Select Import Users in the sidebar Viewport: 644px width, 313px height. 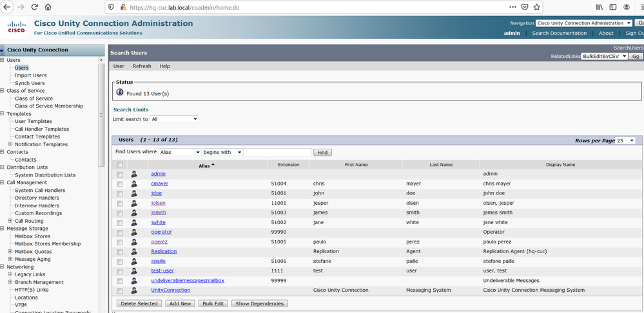tap(31, 75)
